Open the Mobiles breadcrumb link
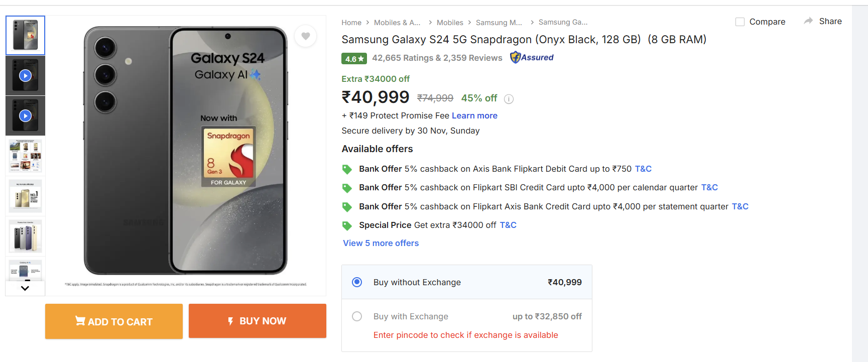 tap(450, 23)
